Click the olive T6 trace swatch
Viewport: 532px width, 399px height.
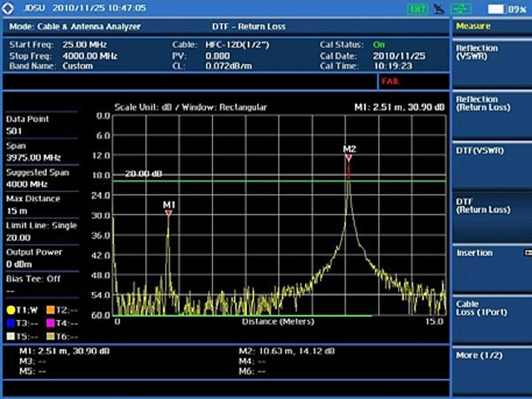coord(51,336)
